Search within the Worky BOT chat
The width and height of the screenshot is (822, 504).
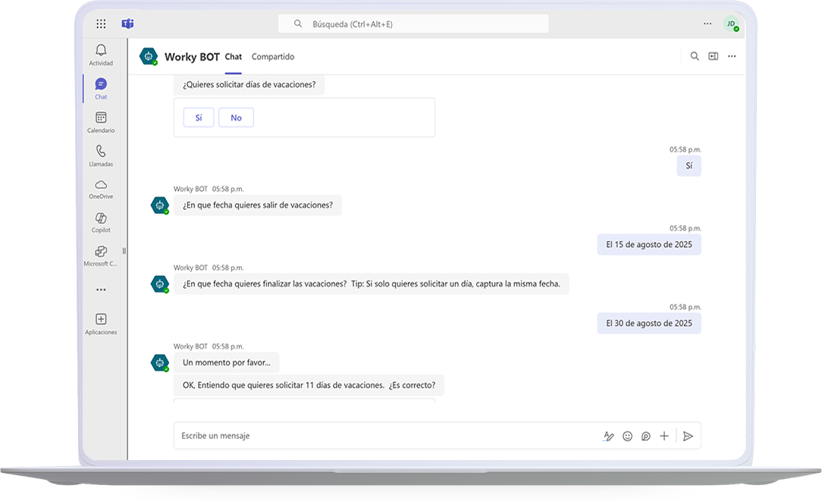(694, 56)
